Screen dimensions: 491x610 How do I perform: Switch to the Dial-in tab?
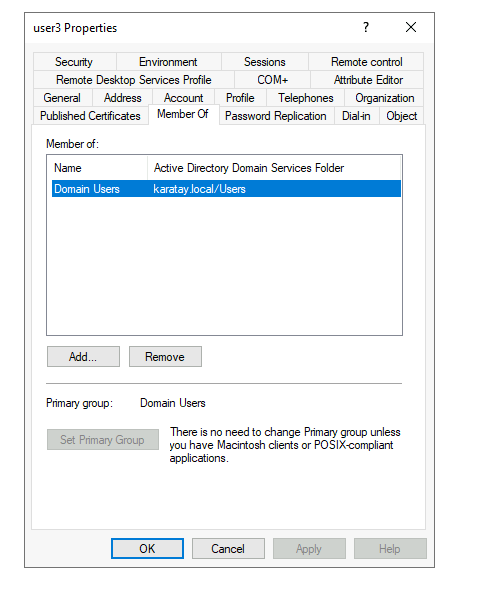tap(356, 116)
